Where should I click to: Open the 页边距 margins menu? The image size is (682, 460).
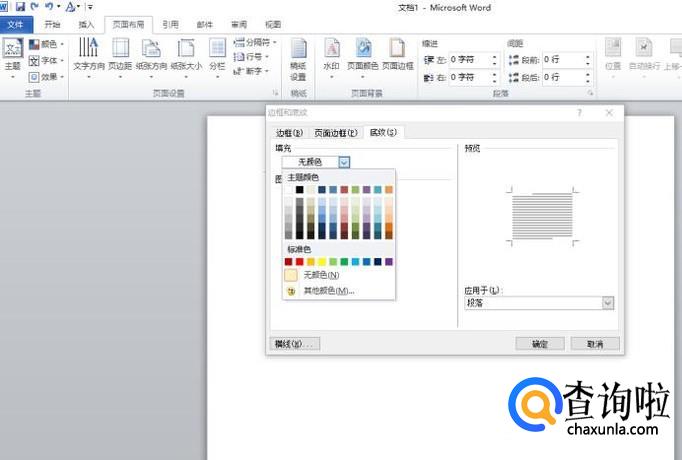coord(120,58)
